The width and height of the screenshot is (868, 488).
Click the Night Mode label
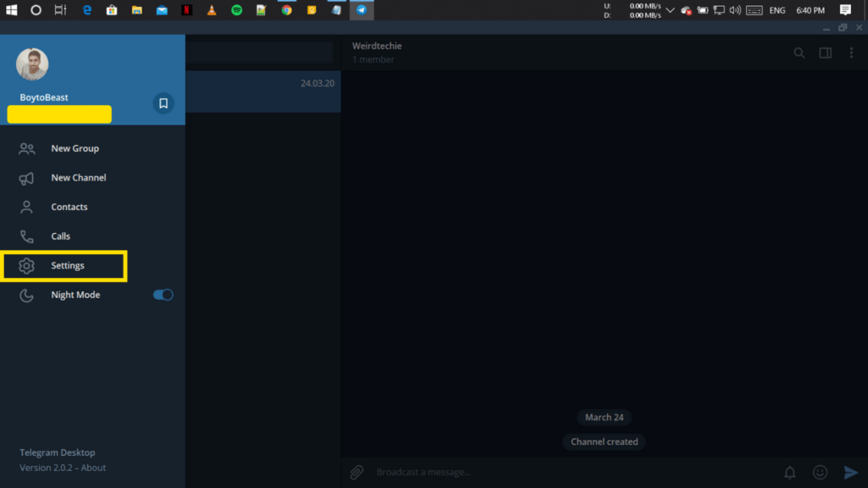75,295
